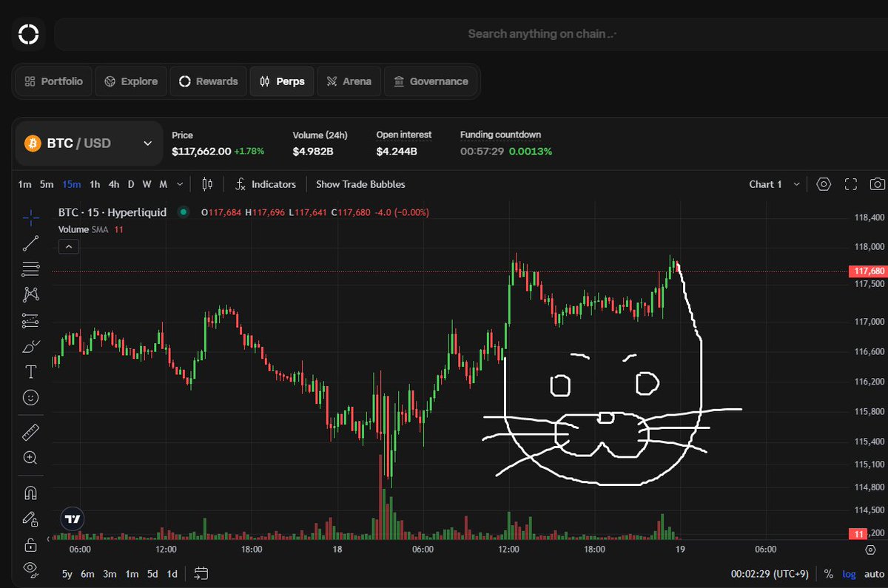The image size is (888, 588).
Task: Click the TradingView logo on chart
Action: coord(72,519)
